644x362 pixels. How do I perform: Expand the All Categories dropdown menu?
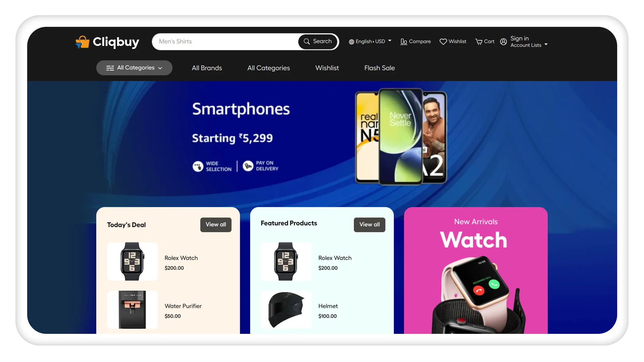134,68
